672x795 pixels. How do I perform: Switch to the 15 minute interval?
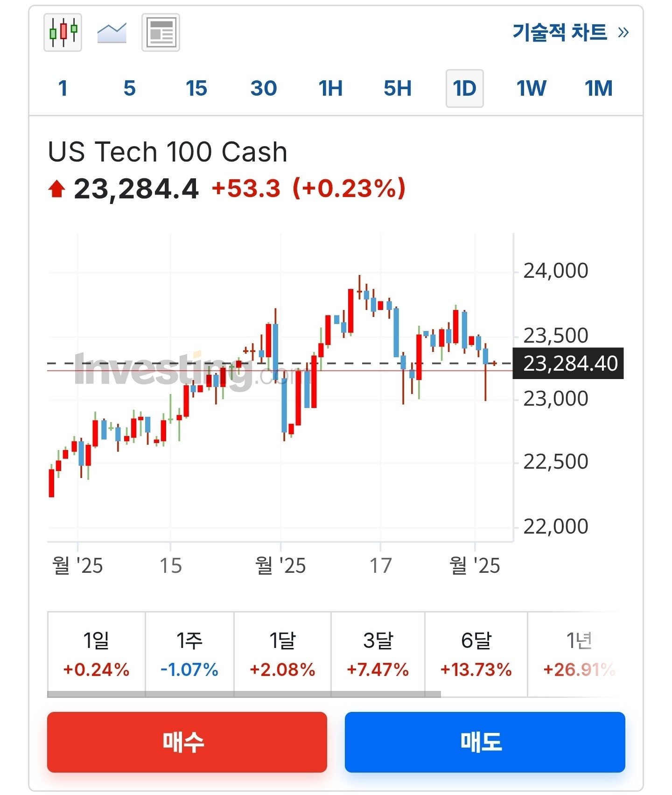click(196, 88)
